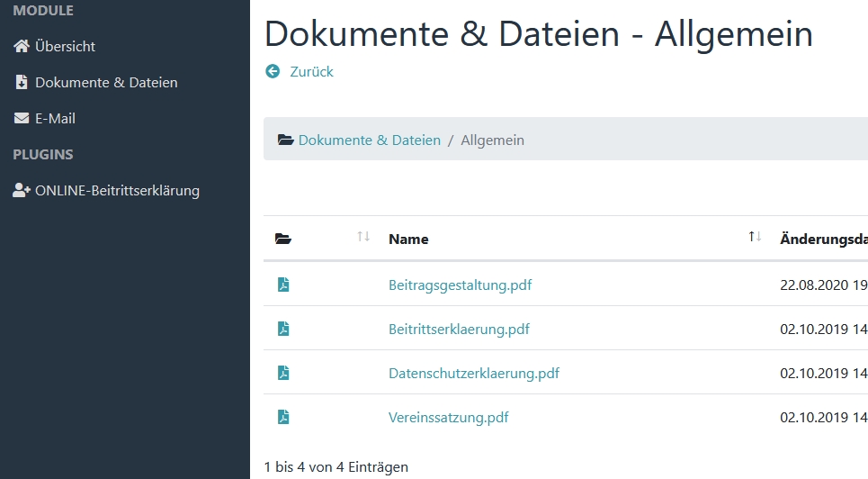The height and width of the screenshot is (479, 868).
Task: Sort table by folder type column arrows
Action: point(363,237)
